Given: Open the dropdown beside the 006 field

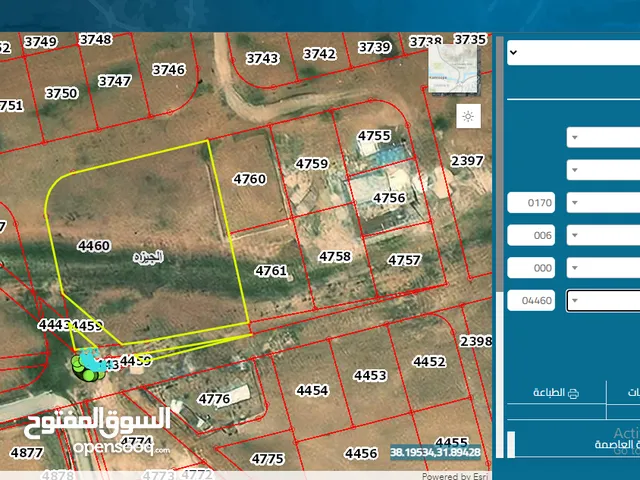Looking at the screenshot, I should pos(603,235).
